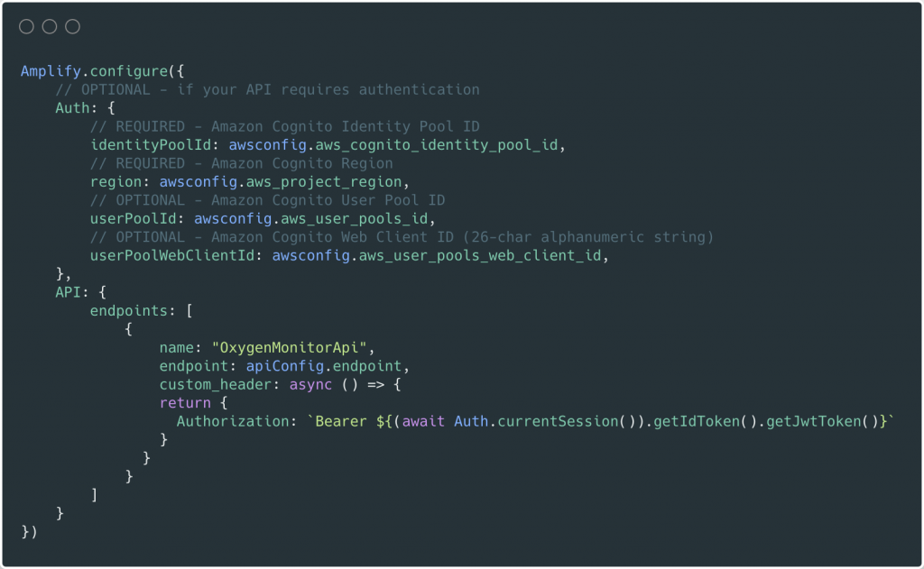Click the "OxygenMonitorApi" string
The image size is (924, 569).
pos(289,347)
